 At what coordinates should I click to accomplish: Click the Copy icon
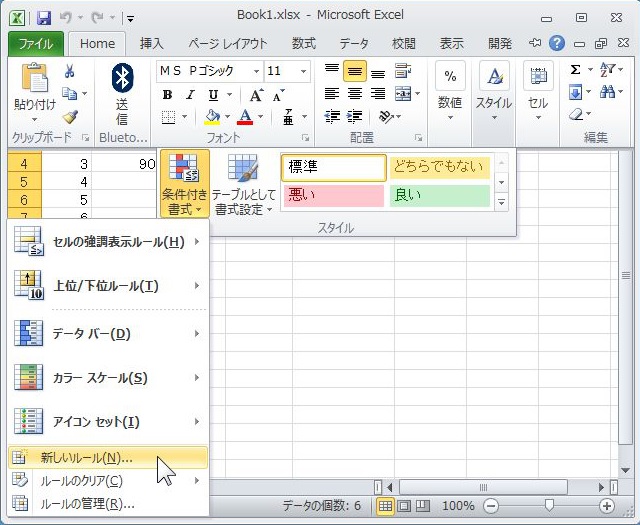(69, 93)
